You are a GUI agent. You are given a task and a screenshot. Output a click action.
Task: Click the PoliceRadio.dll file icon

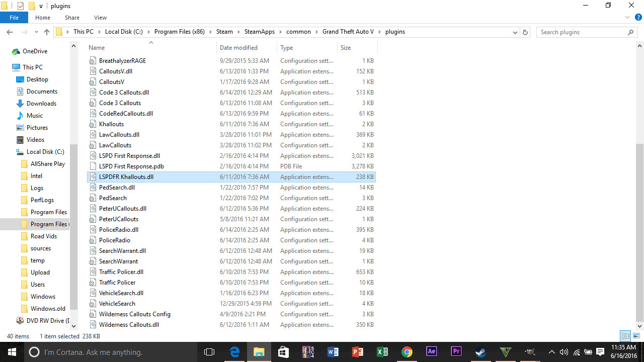[92, 230]
